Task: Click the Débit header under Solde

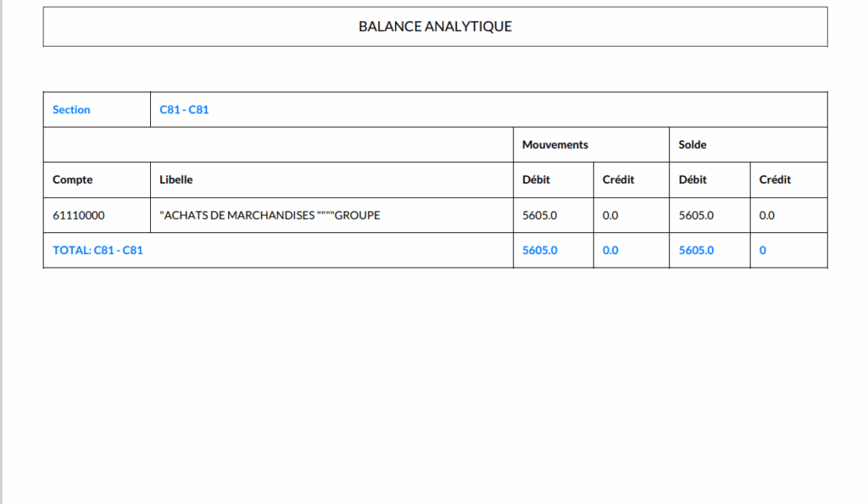Action: click(x=693, y=180)
